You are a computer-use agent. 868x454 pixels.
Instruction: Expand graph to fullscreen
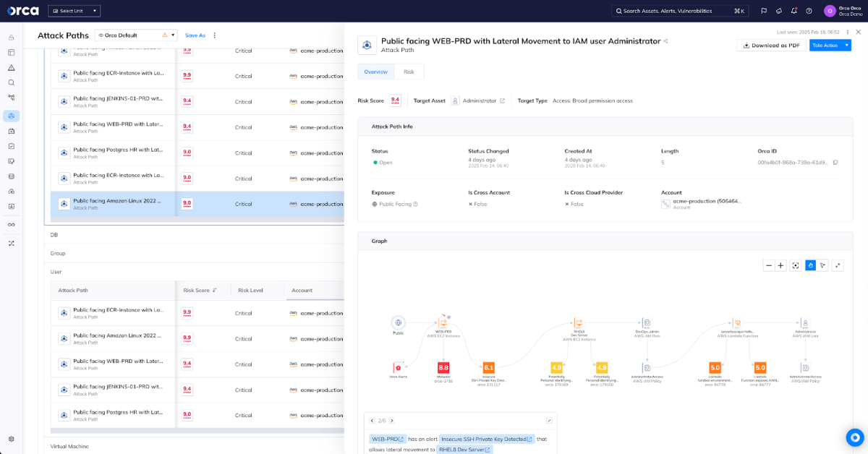838,265
